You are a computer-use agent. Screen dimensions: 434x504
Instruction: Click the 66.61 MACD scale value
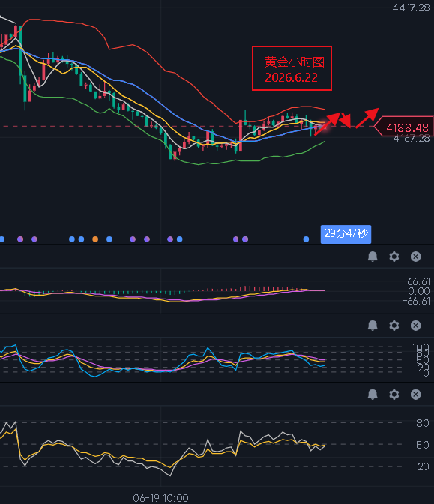pyautogui.click(x=418, y=281)
